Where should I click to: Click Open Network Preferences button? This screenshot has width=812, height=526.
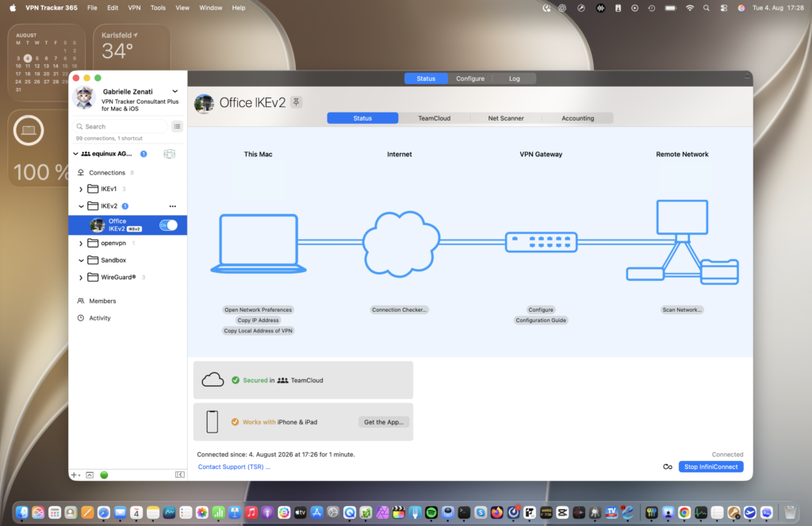pyautogui.click(x=259, y=310)
